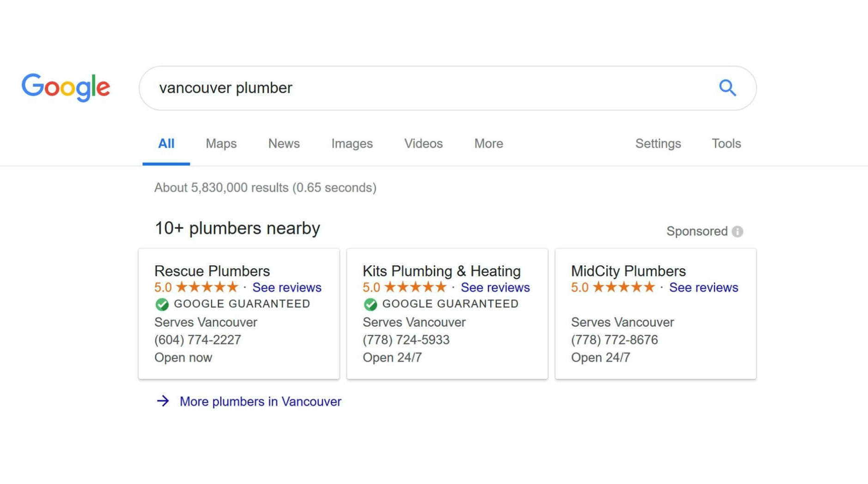Switch to the Maps tab
The image size is (868, 484).
click(221, 144)
